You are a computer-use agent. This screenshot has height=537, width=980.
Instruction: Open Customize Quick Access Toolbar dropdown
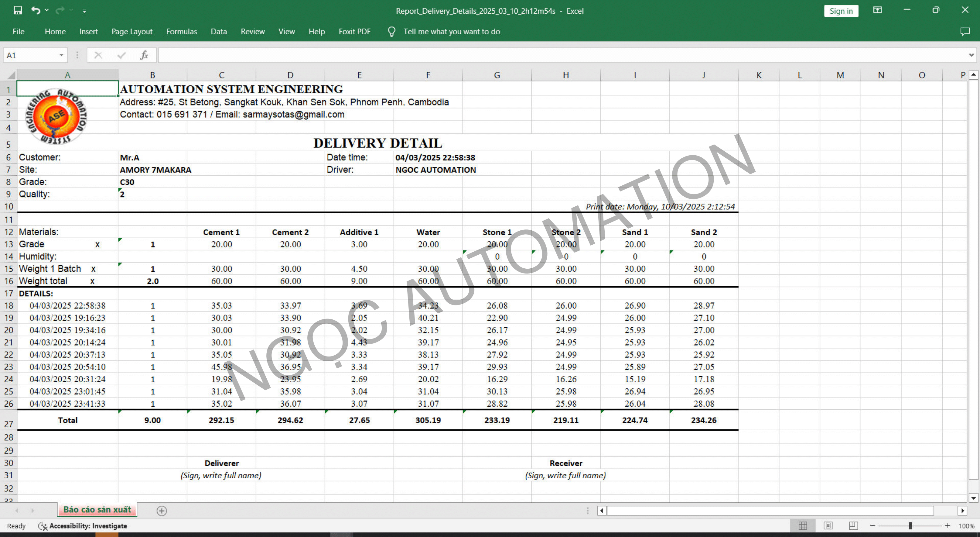84,11
